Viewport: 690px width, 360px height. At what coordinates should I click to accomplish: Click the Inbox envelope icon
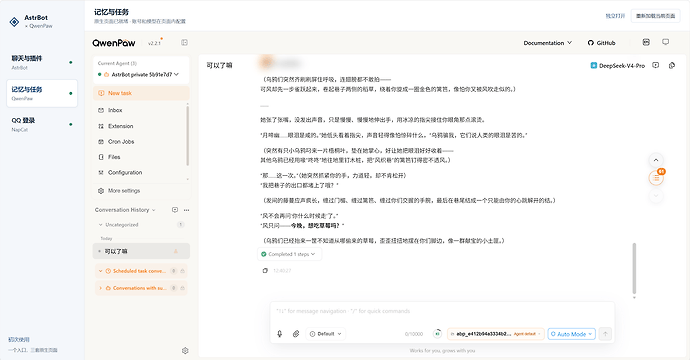click(x=101, y=110)
